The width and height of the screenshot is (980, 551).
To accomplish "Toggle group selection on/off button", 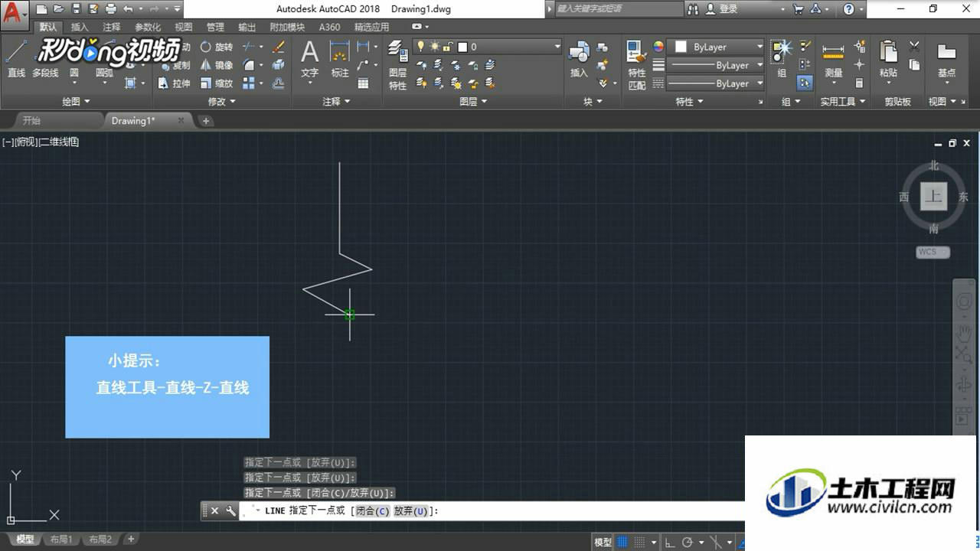I will [805, 83].
